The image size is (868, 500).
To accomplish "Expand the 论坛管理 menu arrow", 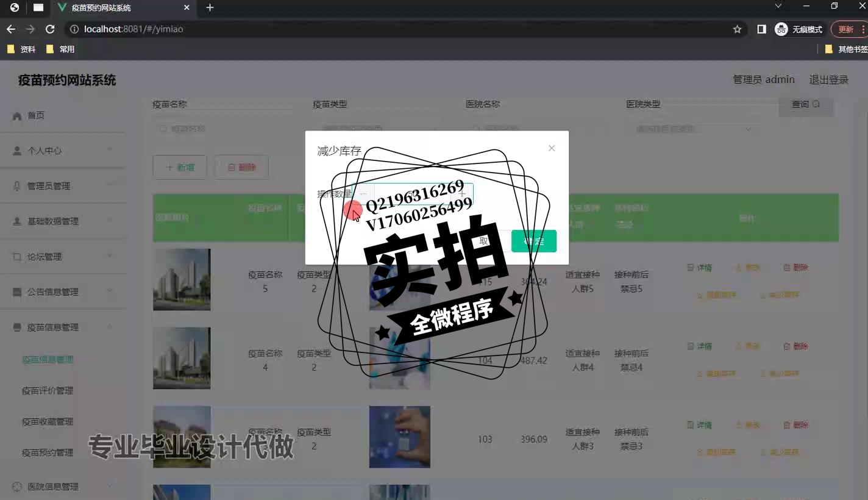I will tap(110, 256).
